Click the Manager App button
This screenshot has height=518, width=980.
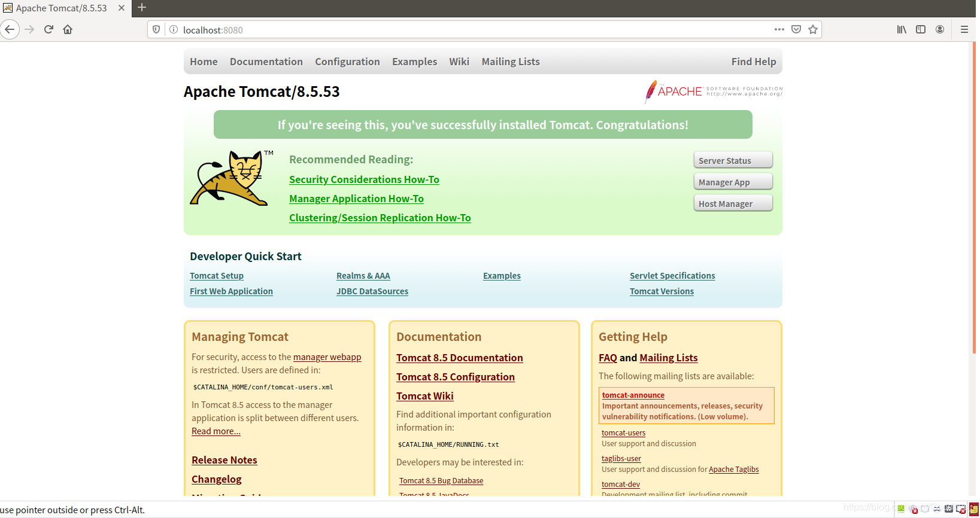tap(733, 182)
